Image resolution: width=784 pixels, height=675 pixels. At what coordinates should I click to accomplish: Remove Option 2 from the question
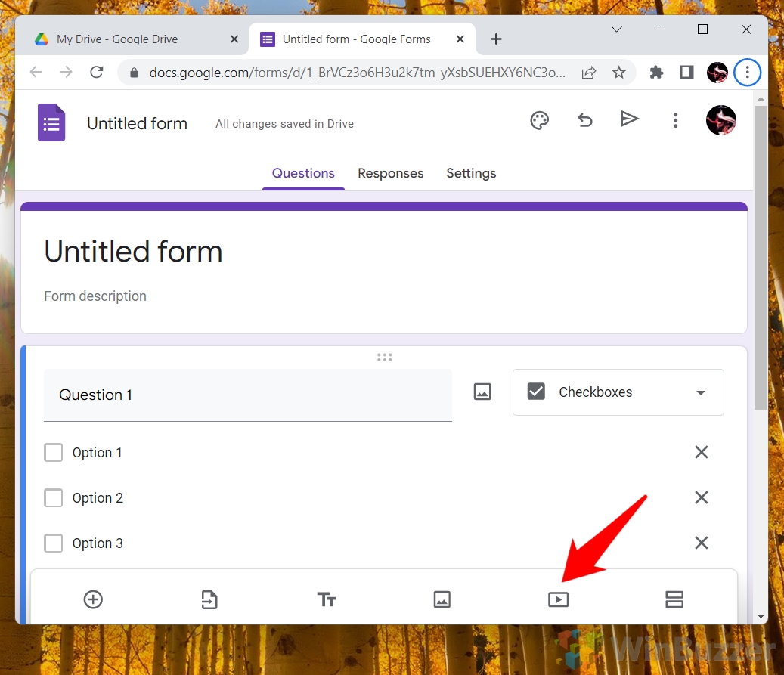[702, 497]
